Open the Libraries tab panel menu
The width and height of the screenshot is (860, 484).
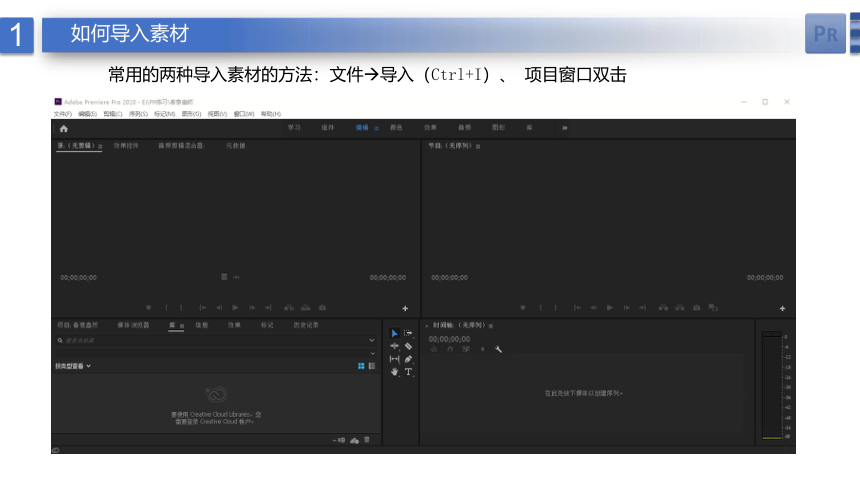point(182,326)
